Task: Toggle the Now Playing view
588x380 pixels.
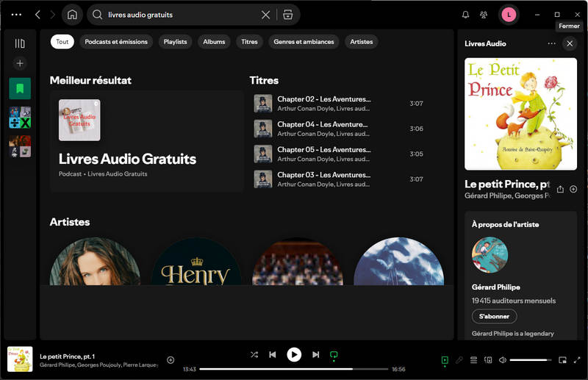Action: [x=445, y=360]
